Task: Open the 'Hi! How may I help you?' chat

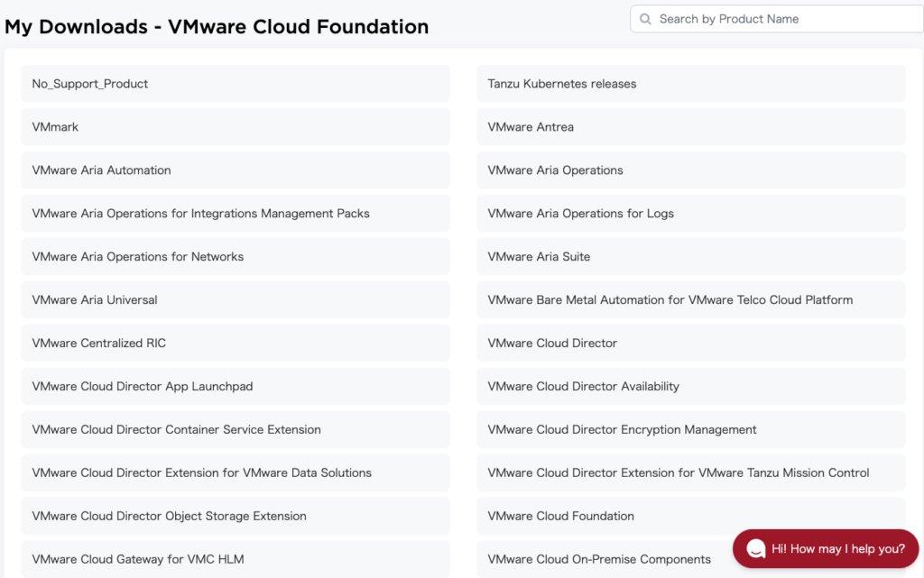Action: point(837,549)
